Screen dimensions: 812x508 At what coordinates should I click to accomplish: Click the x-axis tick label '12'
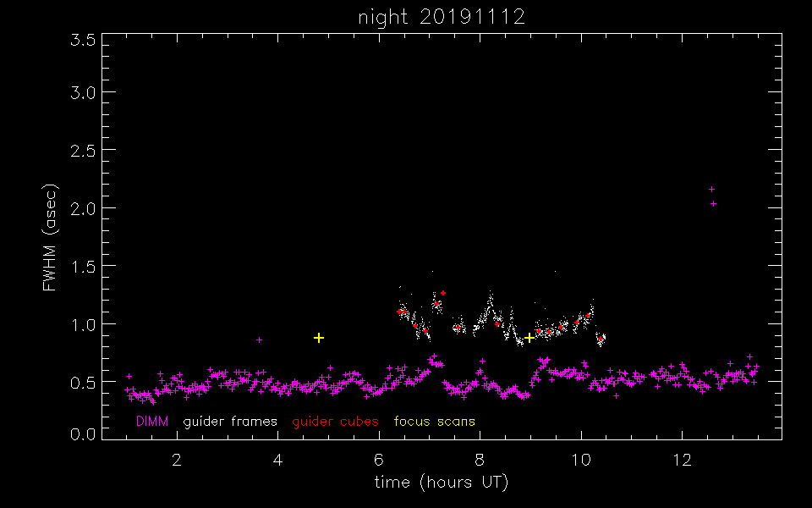point(682,460)
